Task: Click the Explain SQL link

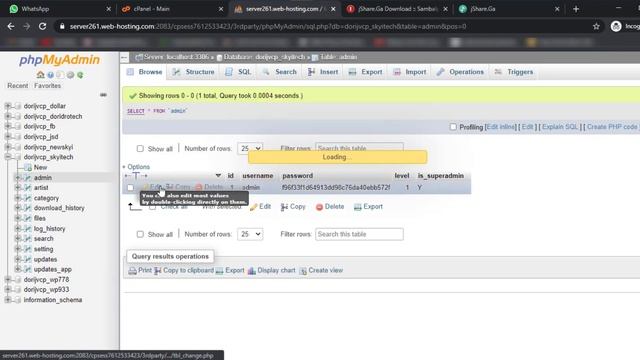Action: click(x=560, y=127)
